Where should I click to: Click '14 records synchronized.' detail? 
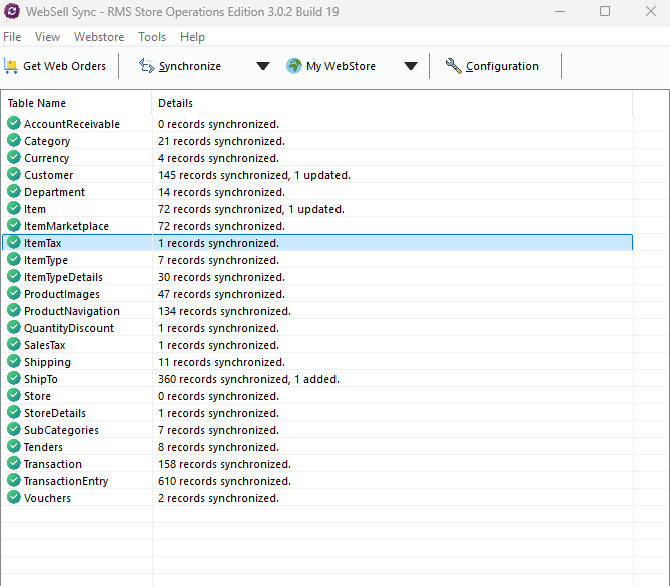[221, 192]
